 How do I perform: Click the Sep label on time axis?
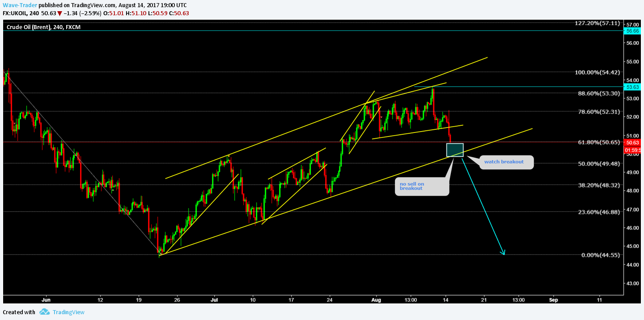[x=553, y=299]
